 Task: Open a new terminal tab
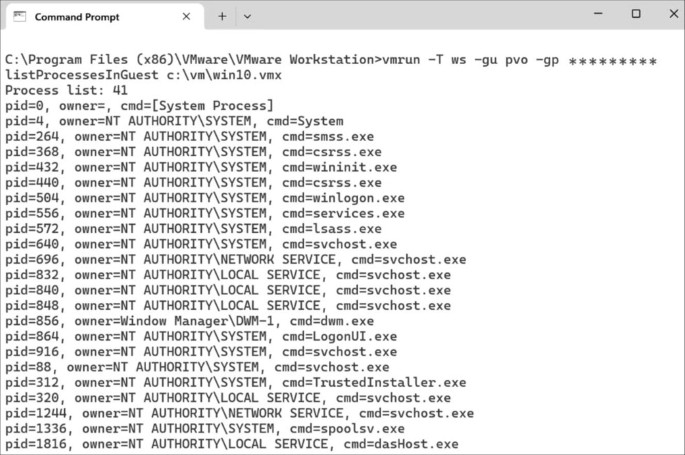pos(222,16)
